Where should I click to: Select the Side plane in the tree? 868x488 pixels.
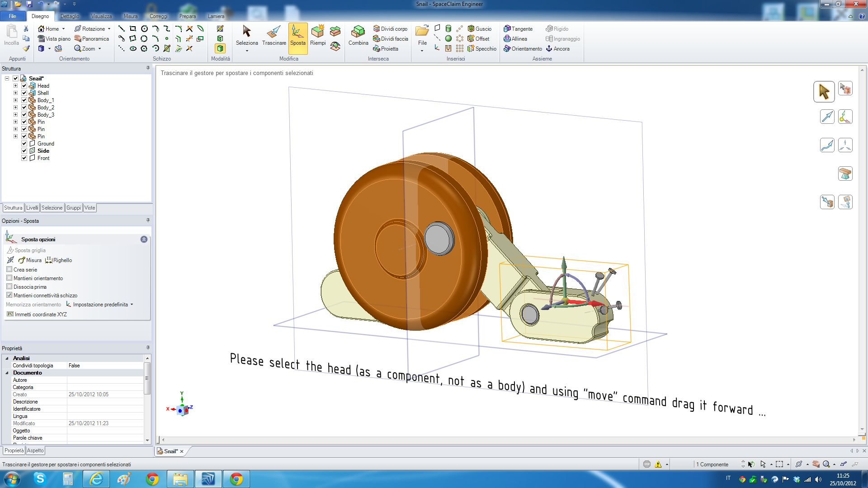[x=43, y=150]
